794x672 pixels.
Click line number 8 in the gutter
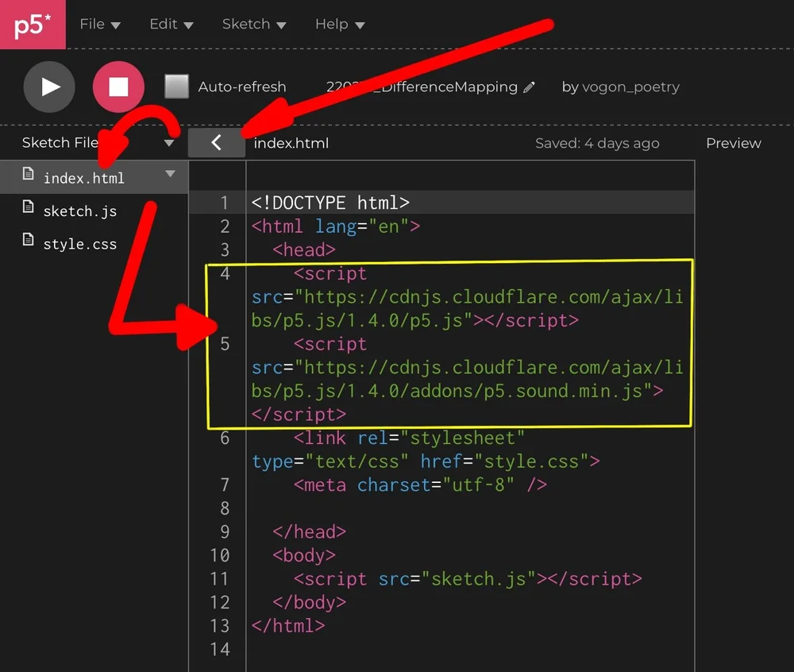click(225, 508)
